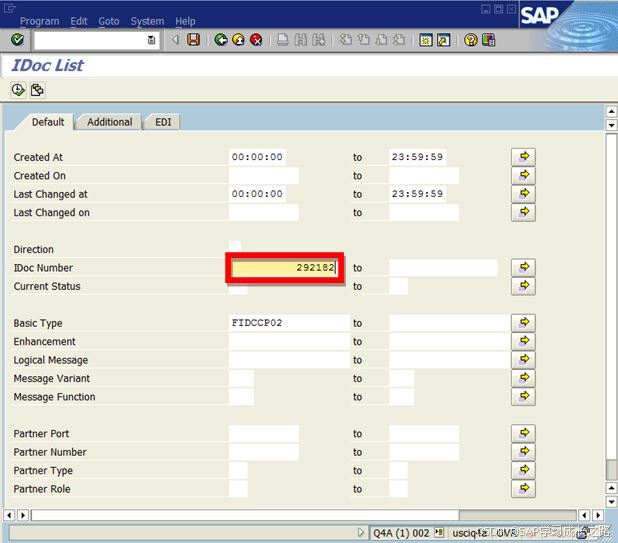
Task: Click the Q4A (1) 002 system text
Action: (401, 533)
